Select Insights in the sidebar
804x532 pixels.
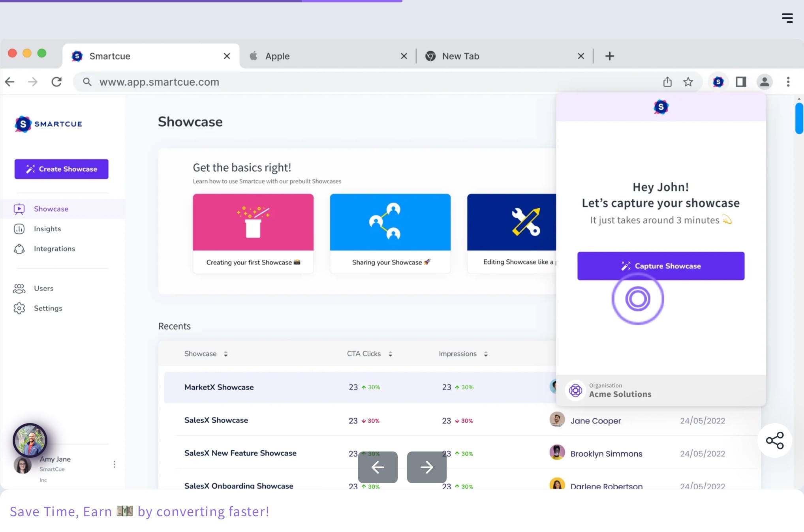[47, 229]
